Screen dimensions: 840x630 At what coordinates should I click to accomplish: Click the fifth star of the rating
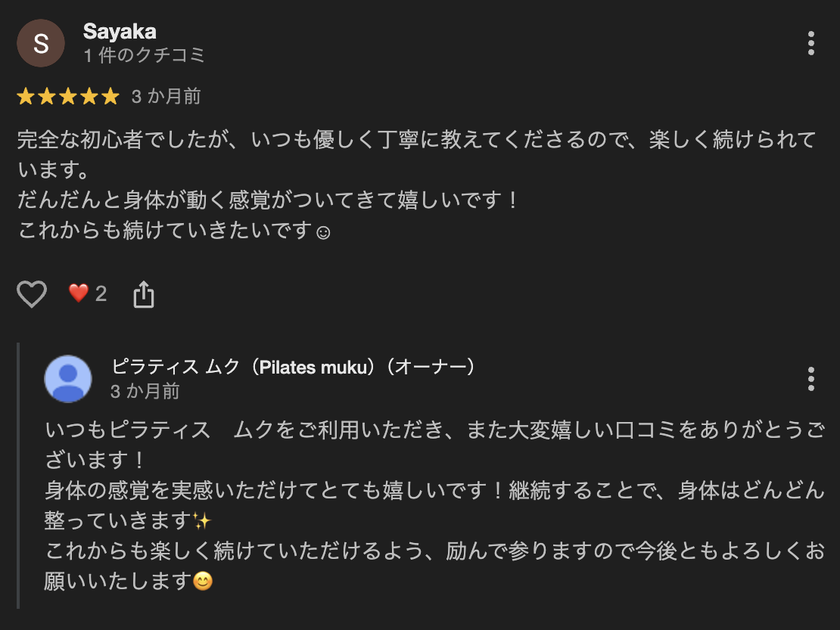point(110,97)
